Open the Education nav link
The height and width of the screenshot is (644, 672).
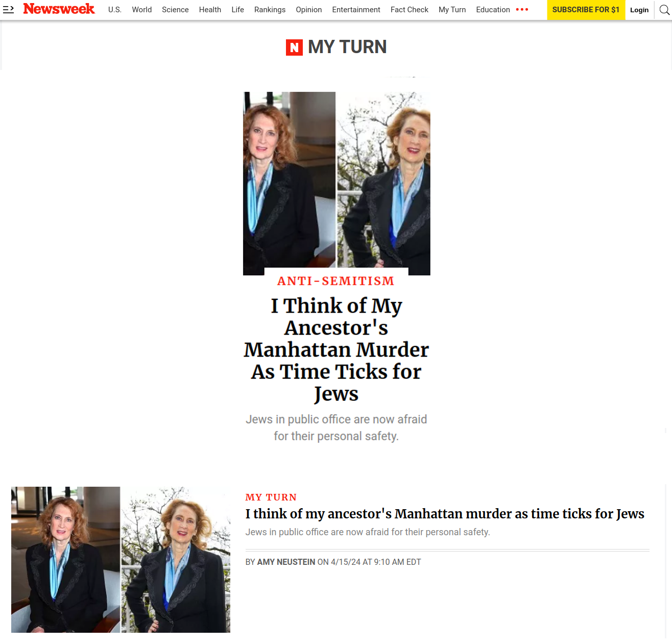493,10
